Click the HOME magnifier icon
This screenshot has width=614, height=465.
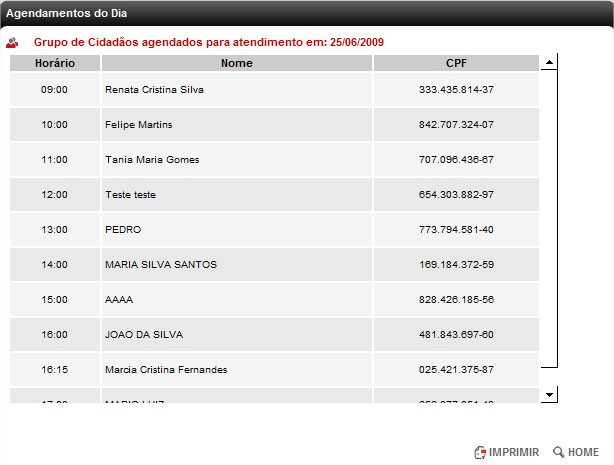coord(559,452)
